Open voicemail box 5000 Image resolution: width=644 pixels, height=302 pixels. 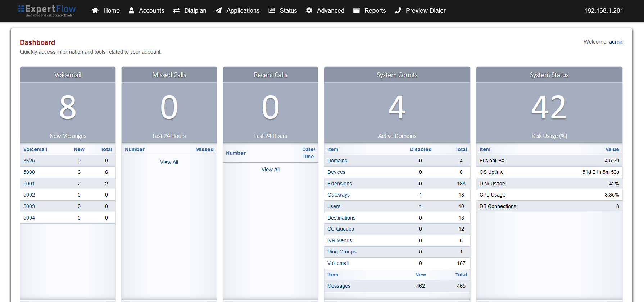click(x=29, y=172)
